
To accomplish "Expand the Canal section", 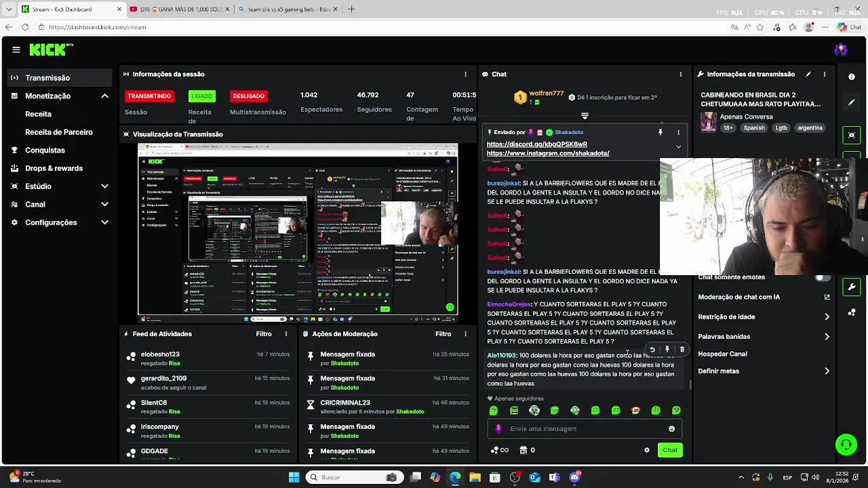I will click(x=104, y=204).
